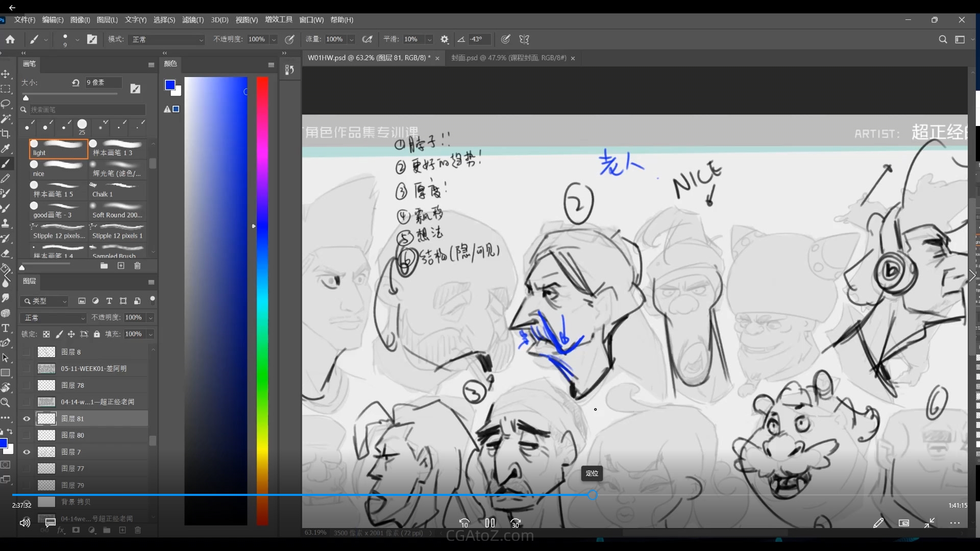The width and height of the screenshot is (980, 551).
Task: Expand the layer opacity dropdown arrow
Action: (x=151, y=318)
